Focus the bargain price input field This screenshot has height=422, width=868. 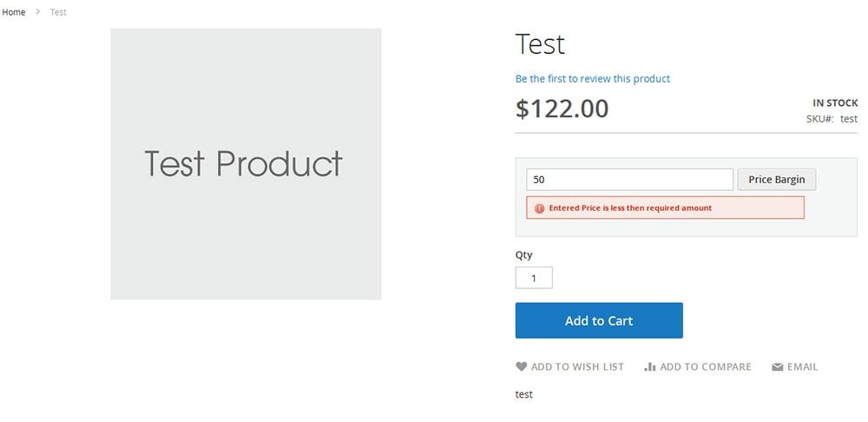pyautogui.click(x=629, y=180)
